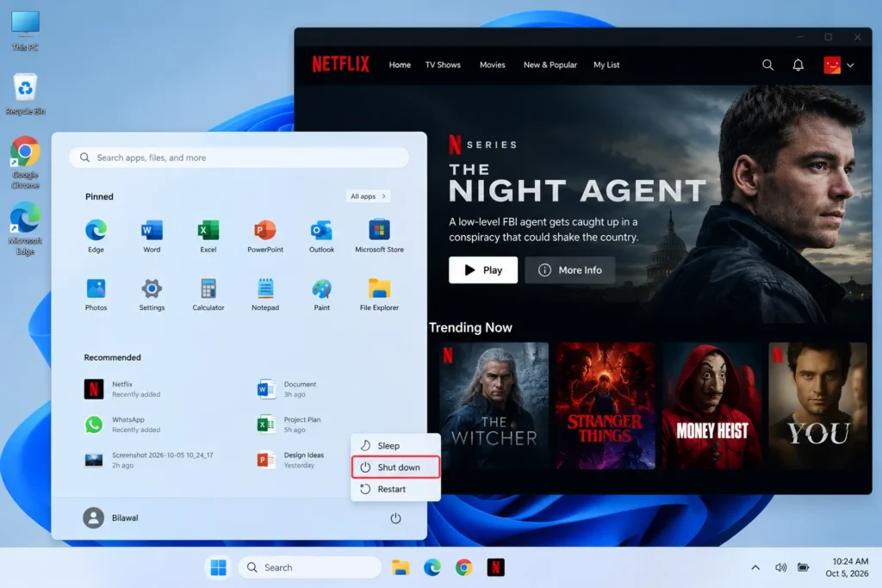This screenshot has width=882, height=588.
Task: Select Shut down in power menu
Action: click(395, 467)
